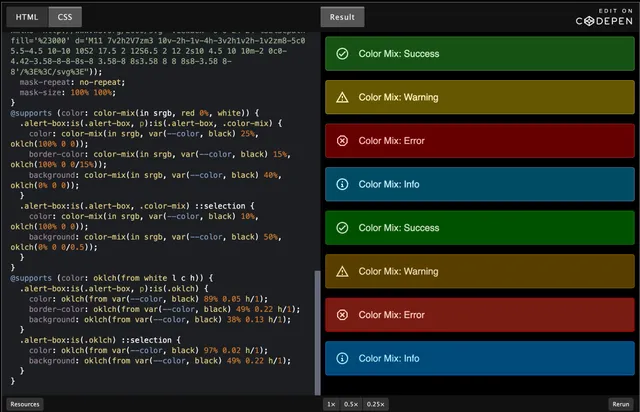Click the first green Color Mix: Success box
The image size is (640, 412).
480,54
